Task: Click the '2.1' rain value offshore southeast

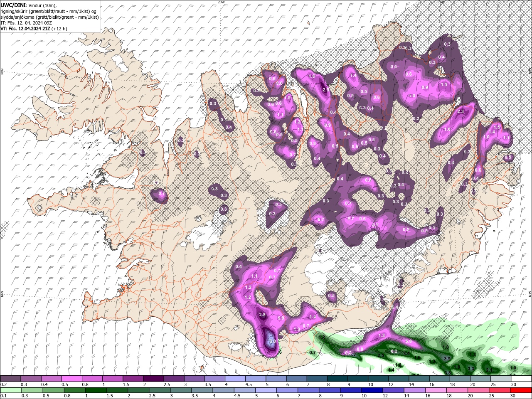Action: coord(489,370)
